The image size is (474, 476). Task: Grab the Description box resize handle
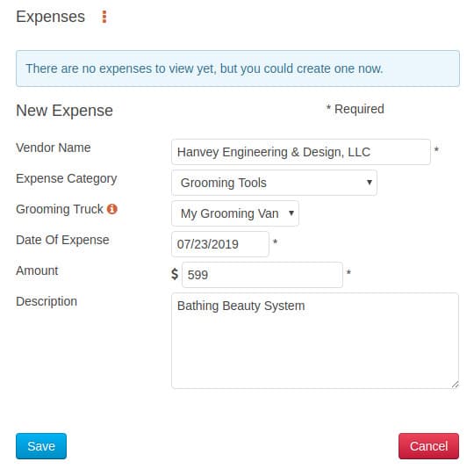pyautogui.click(x=456, y=385)
